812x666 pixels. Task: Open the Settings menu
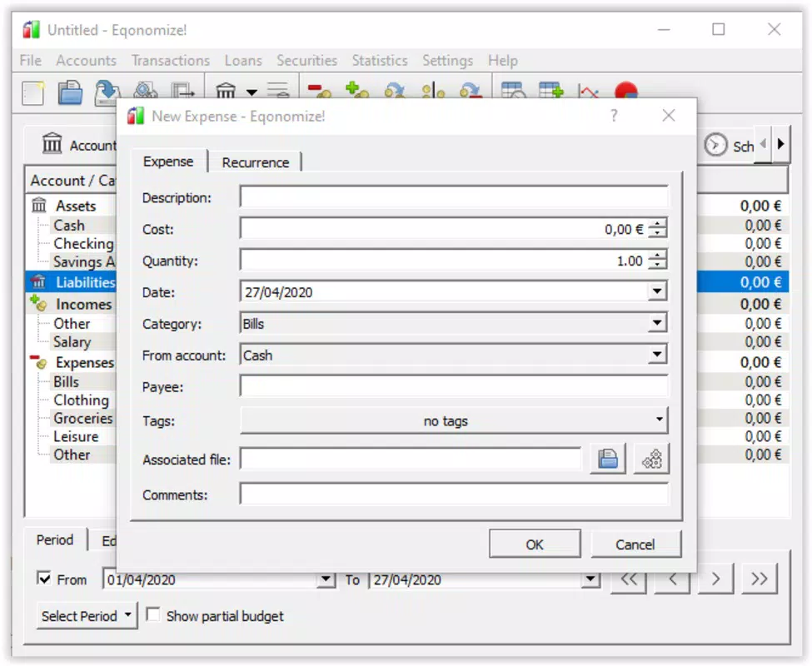[x=447, y=60]
